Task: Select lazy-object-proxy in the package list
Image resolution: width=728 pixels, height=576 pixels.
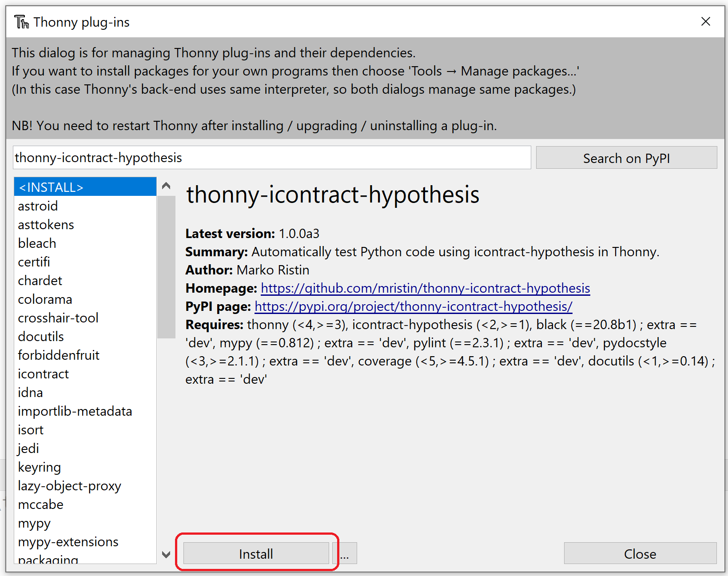Action: pyautogui.click(x=85, y=485)
